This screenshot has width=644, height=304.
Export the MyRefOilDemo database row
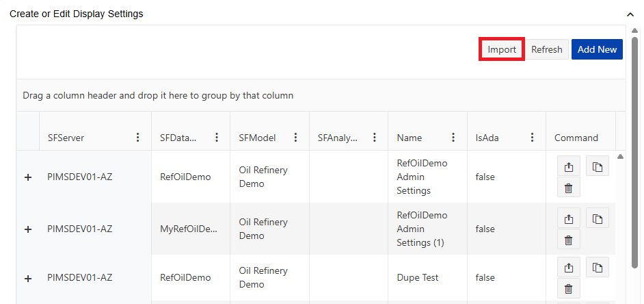[x=568, y=219]
